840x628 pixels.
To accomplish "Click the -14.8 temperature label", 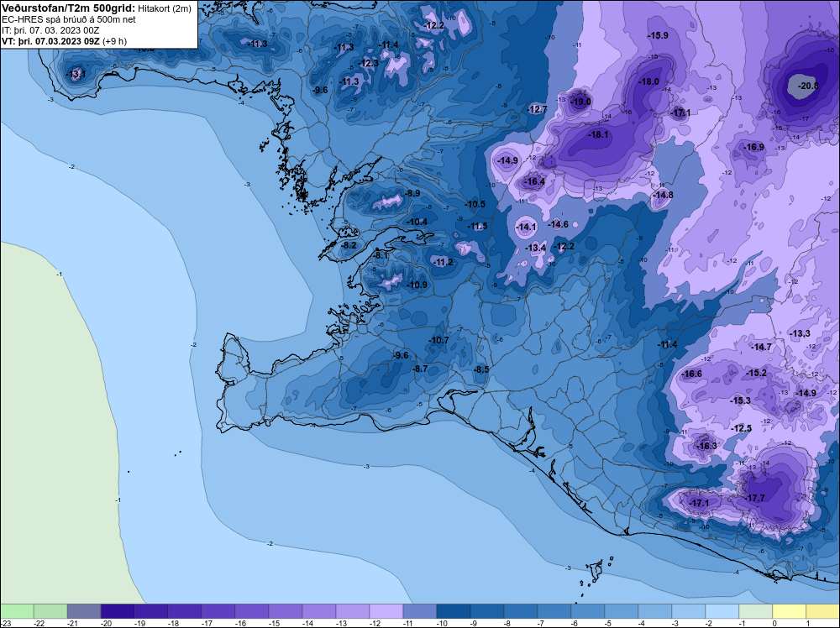I will pos(664,195).
